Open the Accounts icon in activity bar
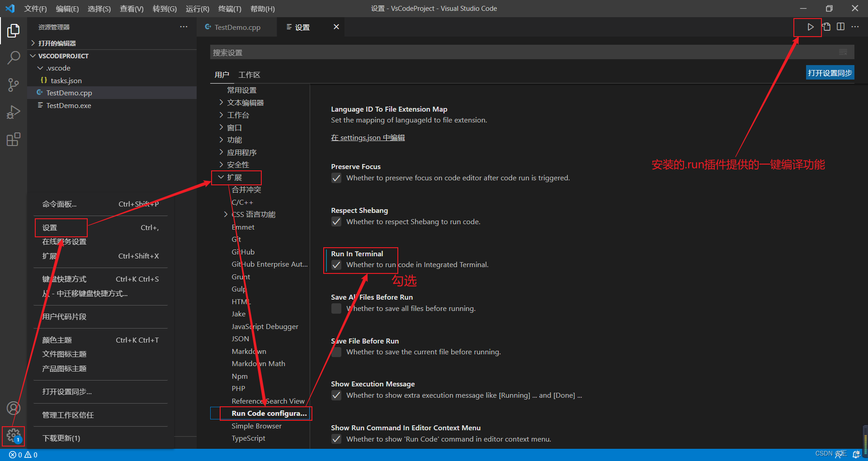This screenshot has width=868, height=461. coord(14,409)
